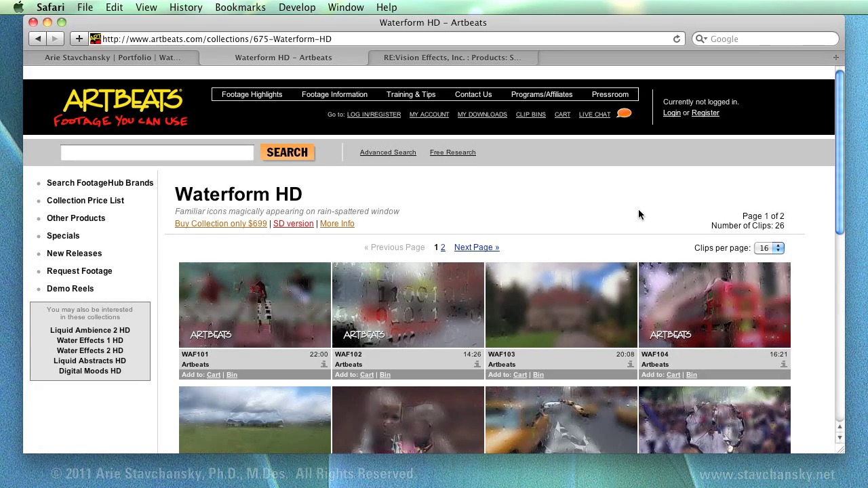The height and width of the screenshot is (488, 868).
Task: Add WAF102 to Bin
Action: 384,375
